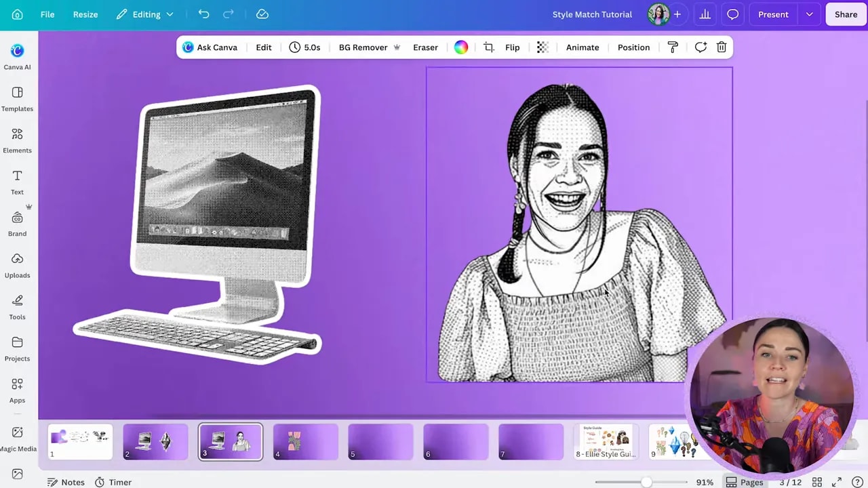This screenshot has width=868, height=488.
Task: Select page 3 thumbnail
Action: click(231, 442)
